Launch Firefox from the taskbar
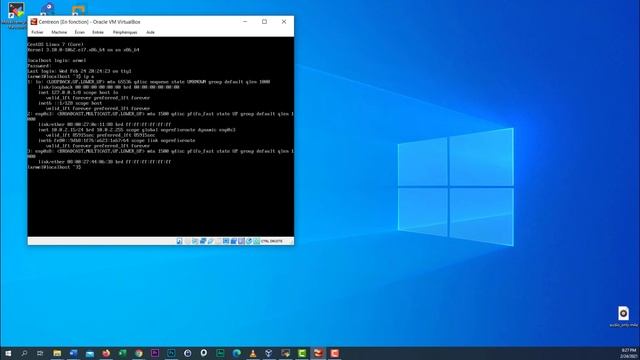This screenshot has width=640, height=360. click(106, 353)
